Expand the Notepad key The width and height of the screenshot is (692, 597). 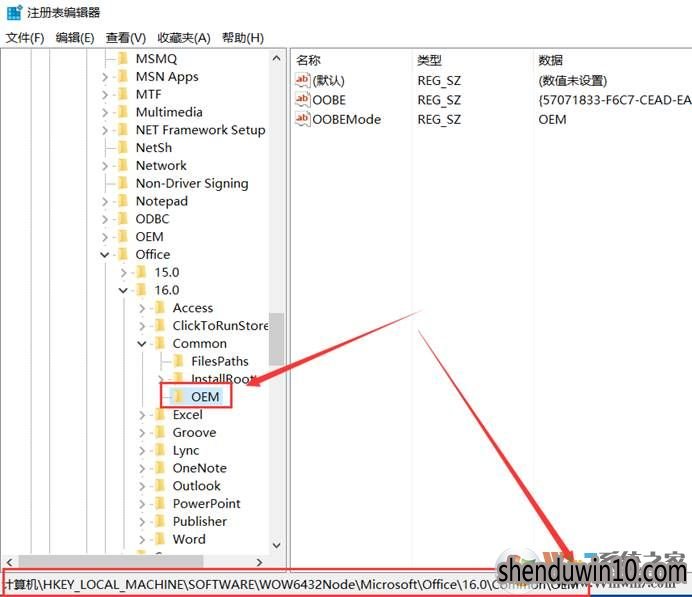tap(105, 202)
